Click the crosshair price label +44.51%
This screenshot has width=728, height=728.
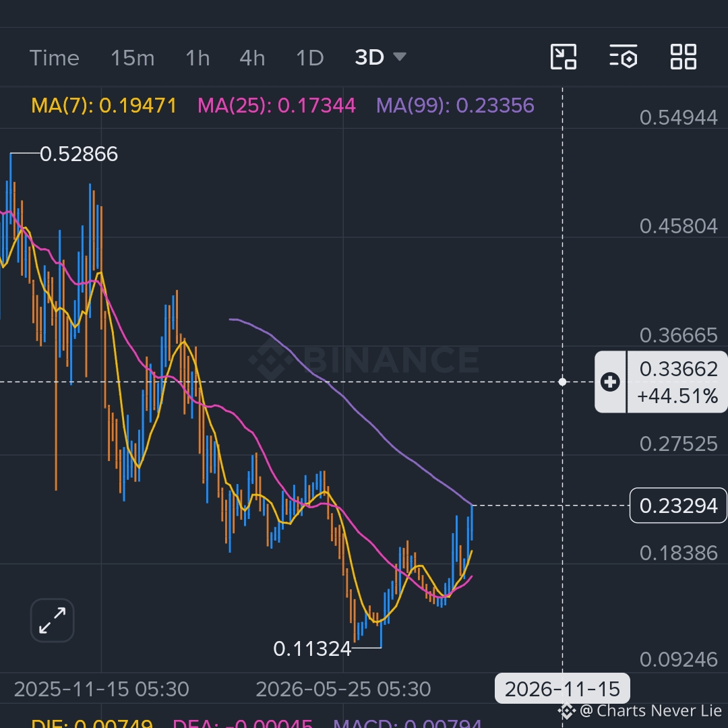click(677, 396)
